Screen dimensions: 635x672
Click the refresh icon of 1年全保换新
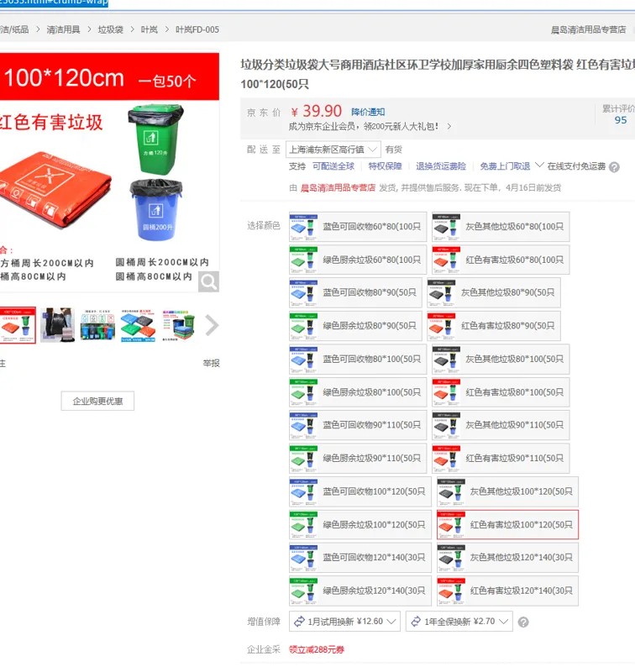(x=416, y=622)
